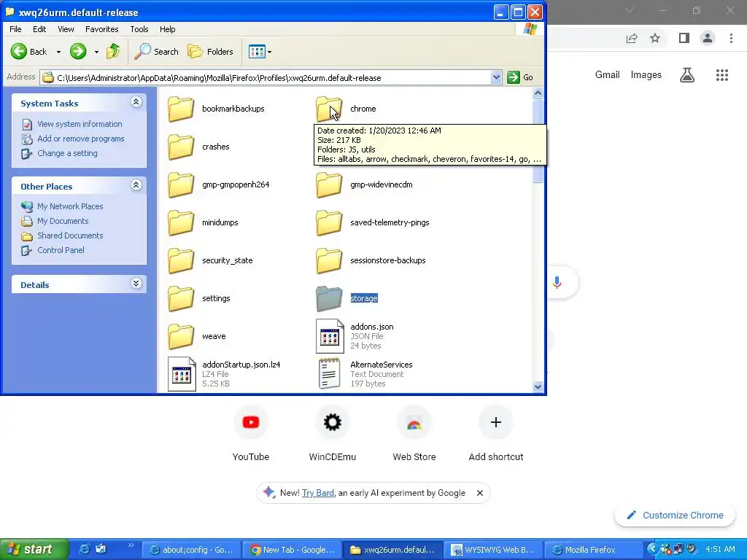Open Search in Explorer toolbar
Screen dimensions: 747x560
coord(156,52)
